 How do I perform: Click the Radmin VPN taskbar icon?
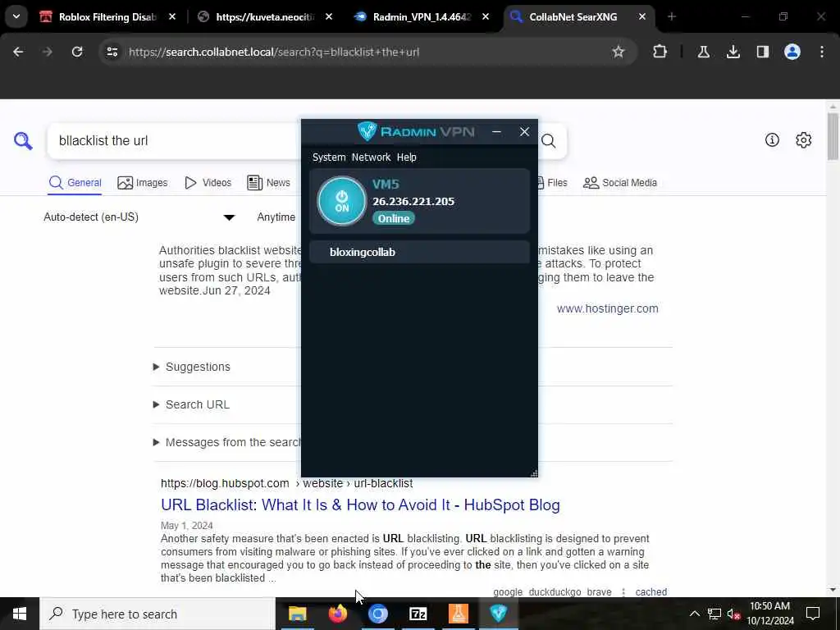coord(498,614)
